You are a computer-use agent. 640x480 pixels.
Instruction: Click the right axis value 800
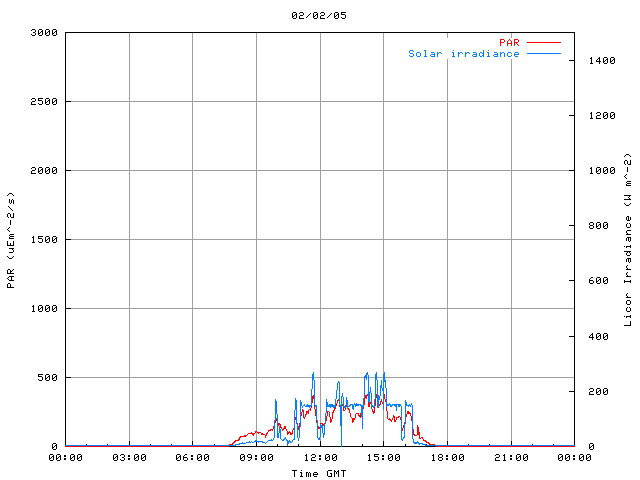click(x=598, y=226)
